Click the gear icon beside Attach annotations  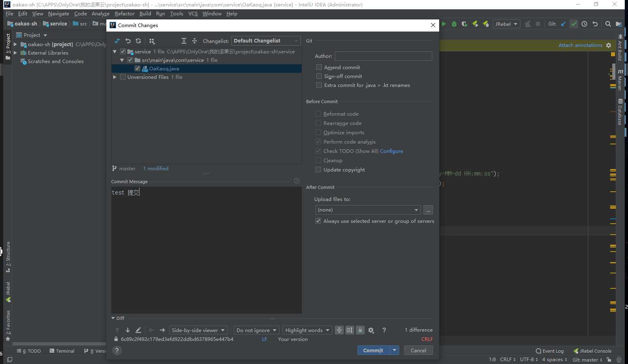[609, 45]
